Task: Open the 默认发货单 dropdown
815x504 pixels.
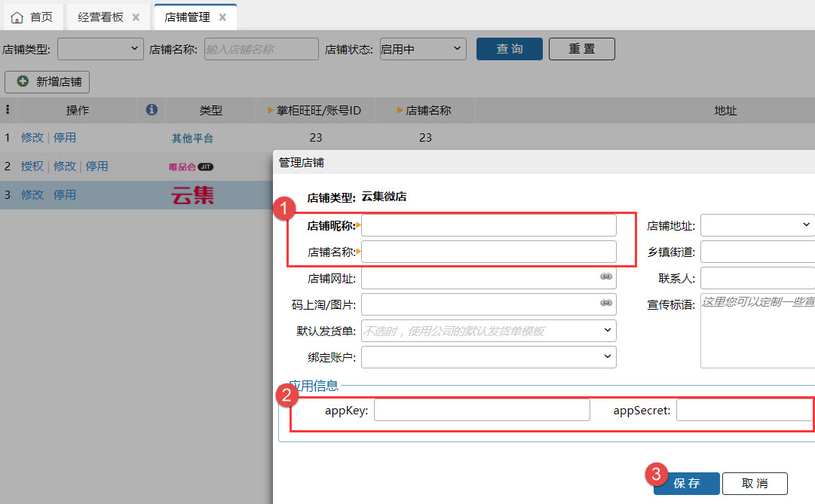Action: pyautogui.click(x=489, y=331)
